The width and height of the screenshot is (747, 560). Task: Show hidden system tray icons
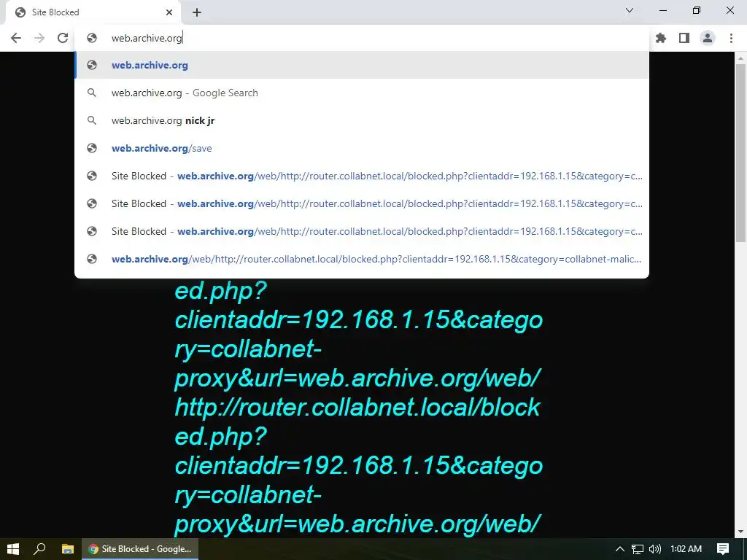coord(620,549)
